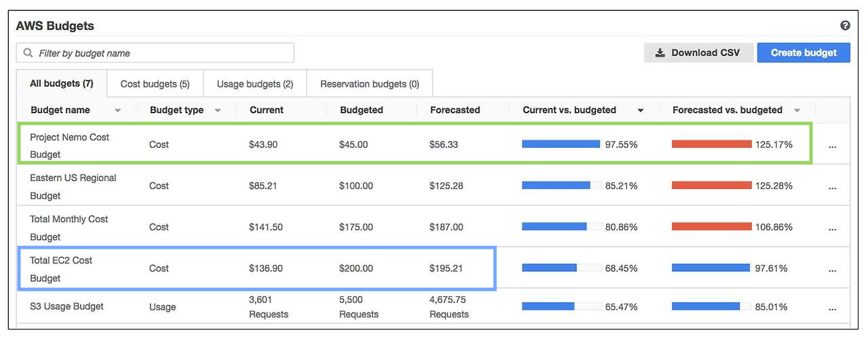This screenshot has width=868, height=339.
Task: Click the 125.28% forecasted progress bar
Action: pos(712,185)
